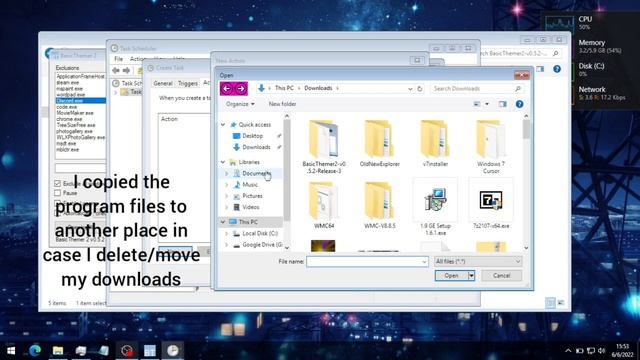Viewport: 640px width, 360px height.
Task: Open the view options dropdown arrow
Action: pyautogui.click(x=487, y=104)
